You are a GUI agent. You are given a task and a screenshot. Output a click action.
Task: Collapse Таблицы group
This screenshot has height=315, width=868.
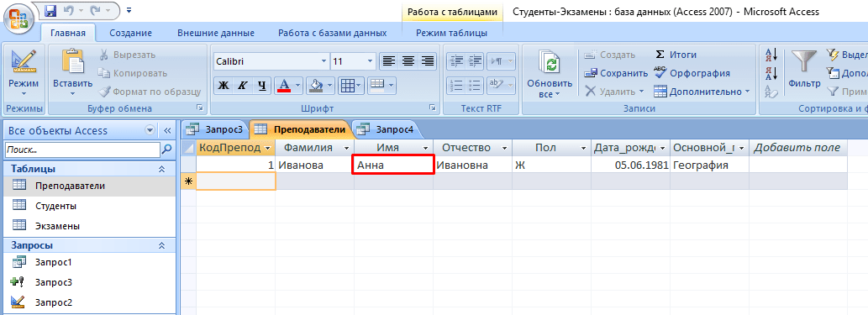[162, 169]
